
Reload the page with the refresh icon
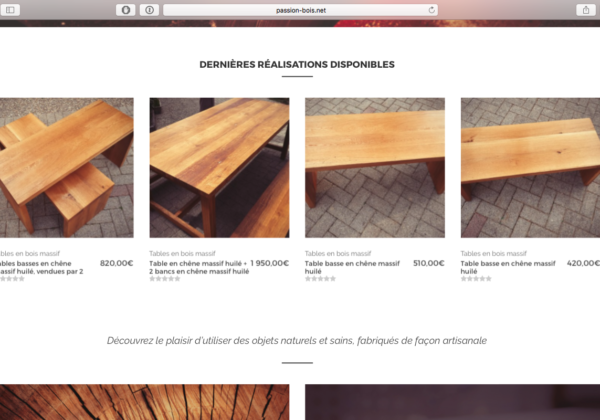coord(431,10)
